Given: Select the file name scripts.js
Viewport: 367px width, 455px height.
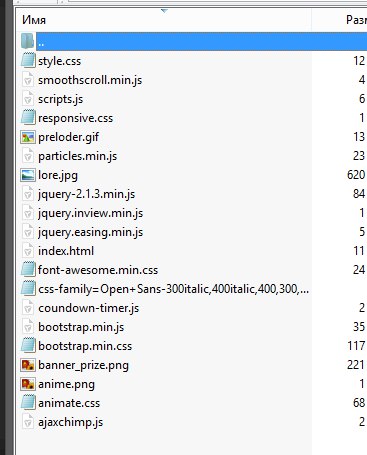Looking at the screenshot, I should pyautogui.click(x=61, y=99).
